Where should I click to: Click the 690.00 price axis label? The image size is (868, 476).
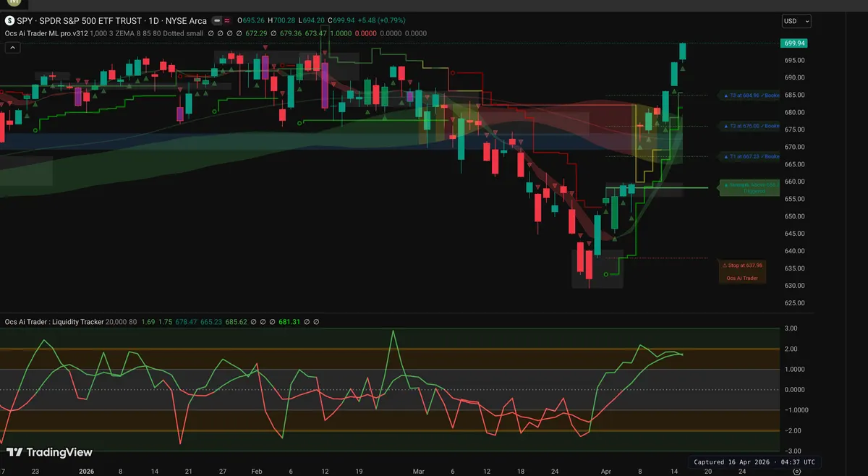tap(794, 77)
